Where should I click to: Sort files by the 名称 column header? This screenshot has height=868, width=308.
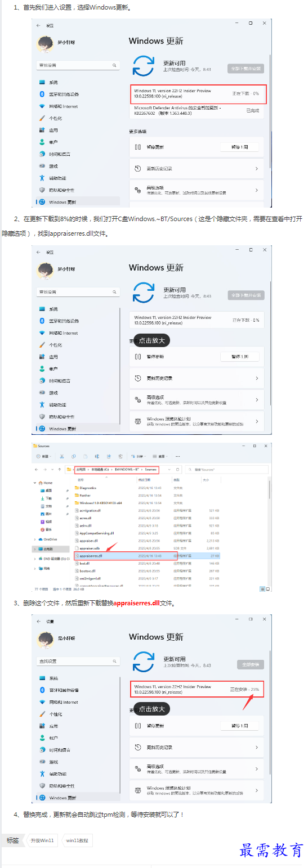pos(81,479)
